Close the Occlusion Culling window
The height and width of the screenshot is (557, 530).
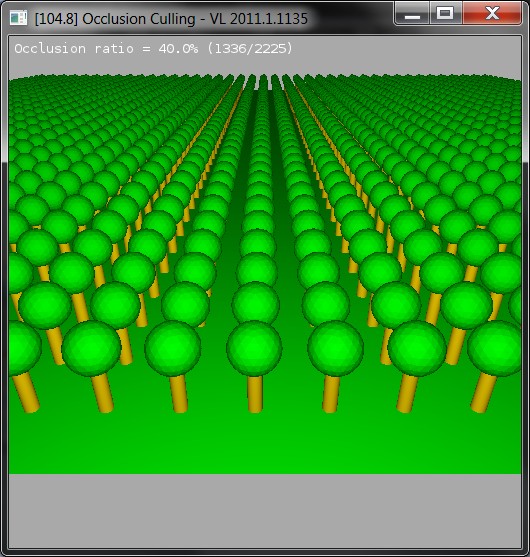[x=492, y=13]
